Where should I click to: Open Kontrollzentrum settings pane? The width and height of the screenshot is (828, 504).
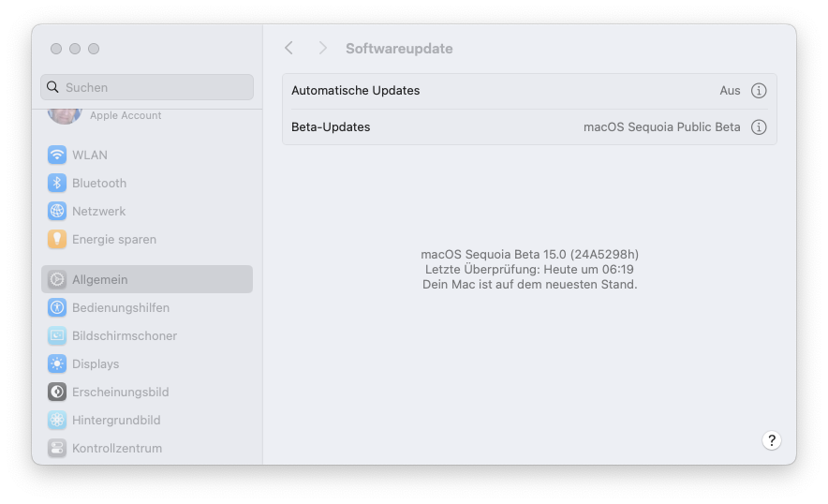tap(116, 449)
